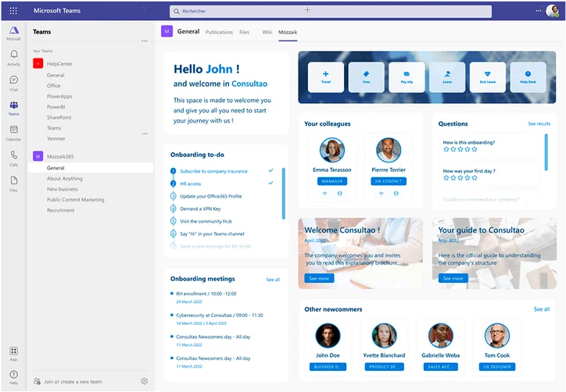
Task: Click the Mozzaik365 team purple icon
Action: [38, 156]
